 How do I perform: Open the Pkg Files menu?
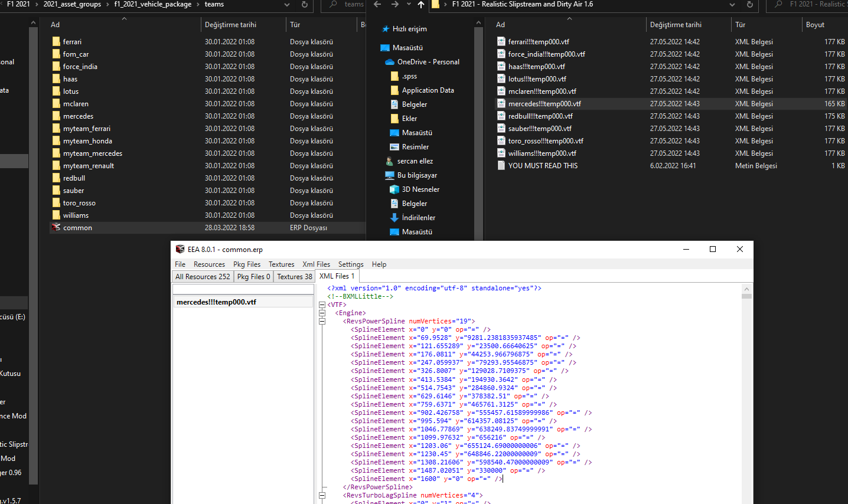point(247,264)
